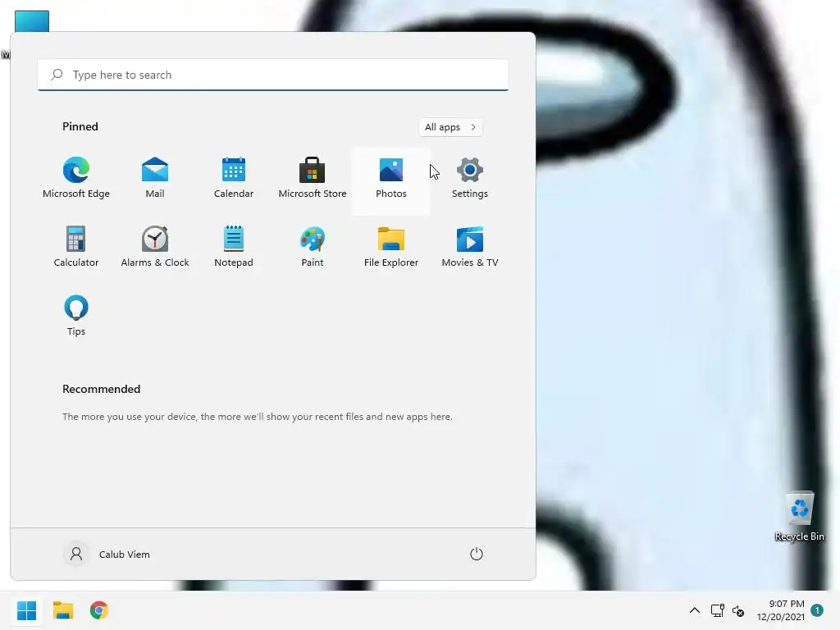Open the Calendar app
This screenshot has width=840, height=630.
tap(234, 178)
